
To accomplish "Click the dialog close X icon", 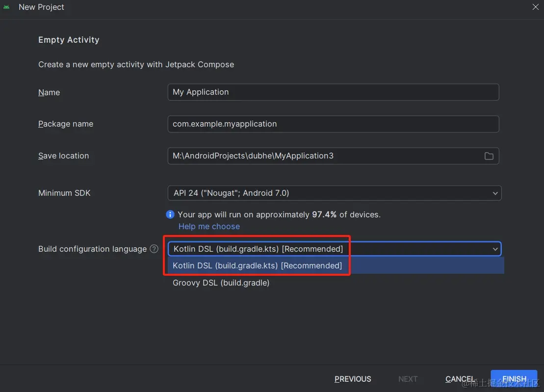I will (535, 7).
